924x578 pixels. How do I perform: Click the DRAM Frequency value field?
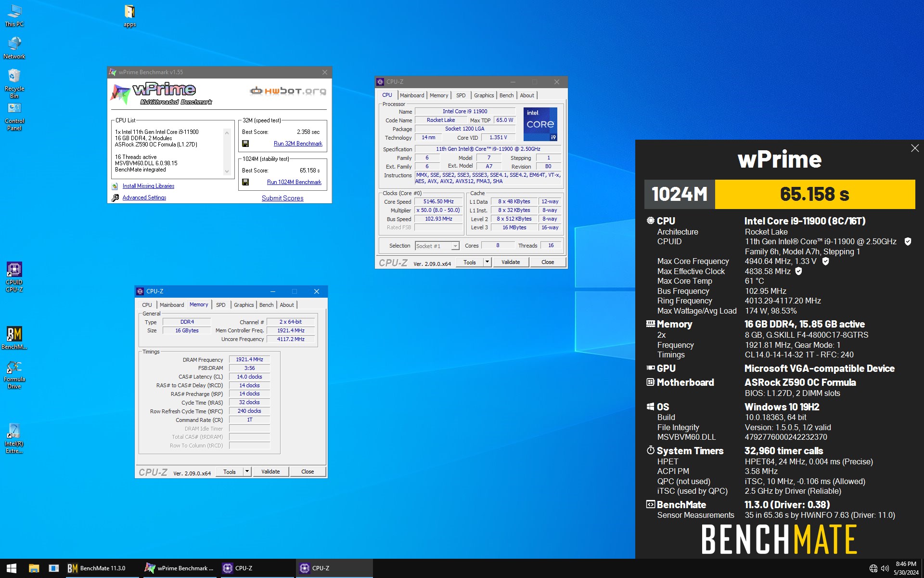(x=249, y=359)
